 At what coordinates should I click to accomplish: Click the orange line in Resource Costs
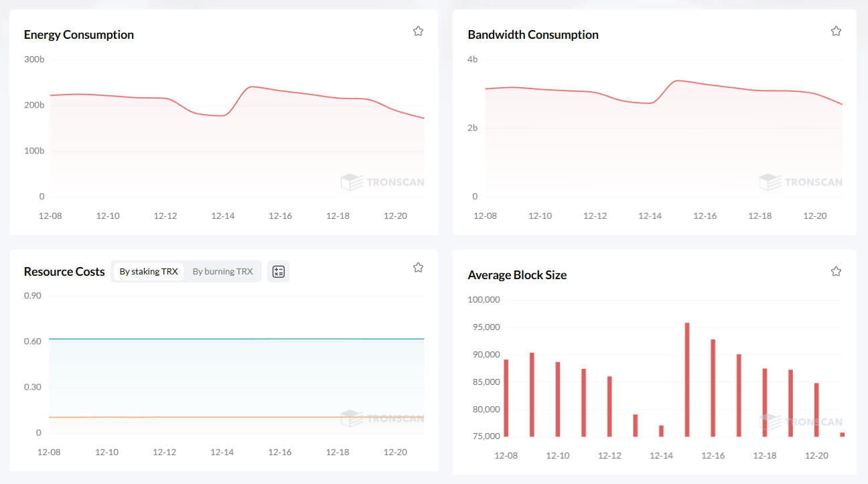[x=234, y=417]
